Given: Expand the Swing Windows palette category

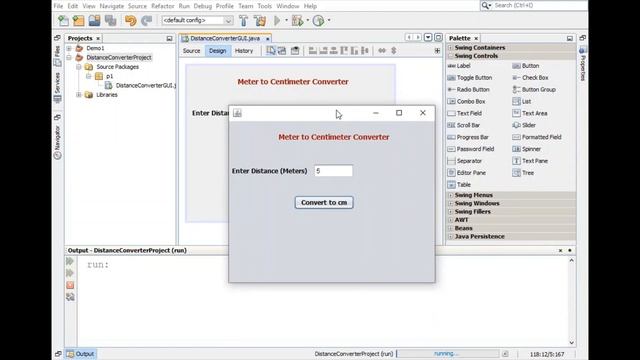Looking at the screenshot, I should (451, 203).
